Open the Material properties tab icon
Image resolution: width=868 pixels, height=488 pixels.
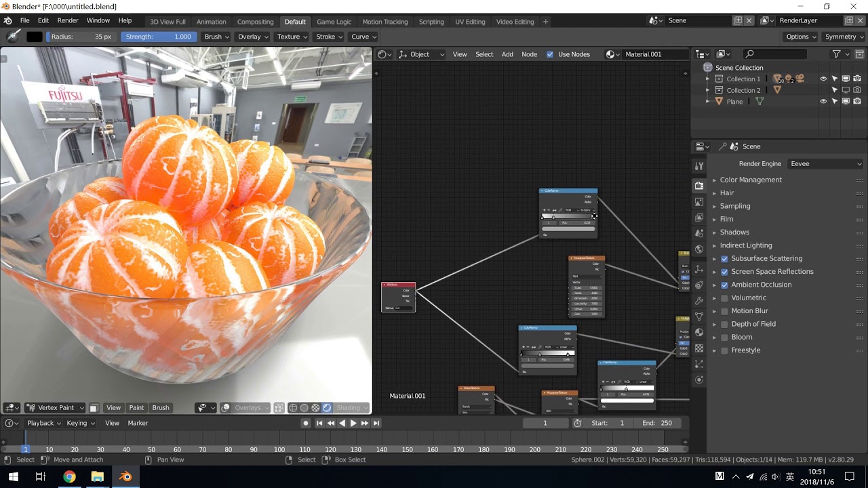pyautogui.click(x=699, y=332)
